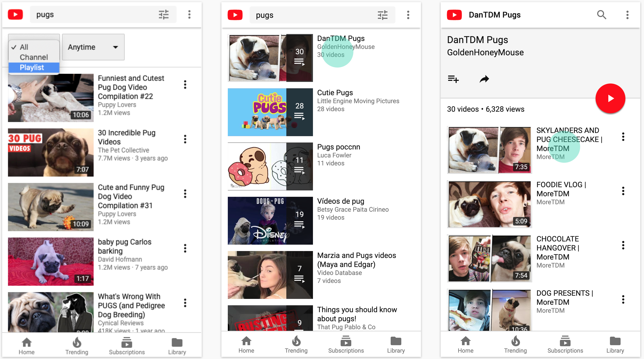The width and height of the screenshot is (644, 359).
Task: Share the DanTDM Pugs playlist
Action: pyautogui.click(x=484, y=79)
